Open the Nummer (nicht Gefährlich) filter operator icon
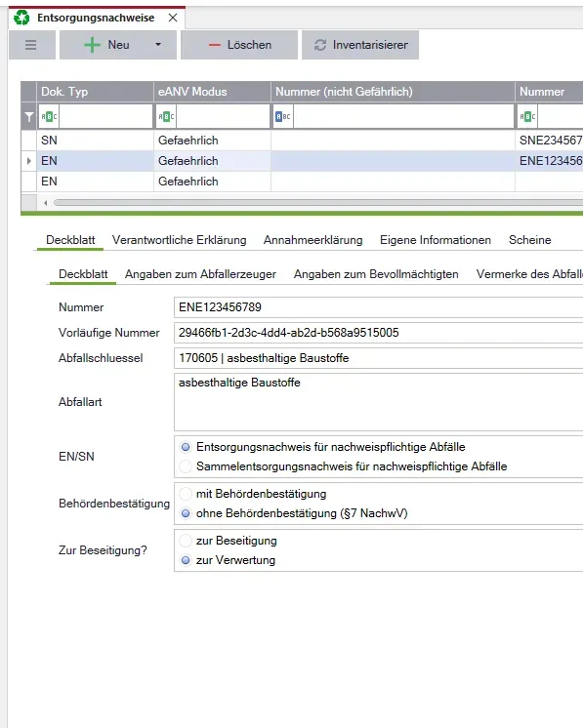The width and height of the screenshot is (583, 728). (283, 117)
